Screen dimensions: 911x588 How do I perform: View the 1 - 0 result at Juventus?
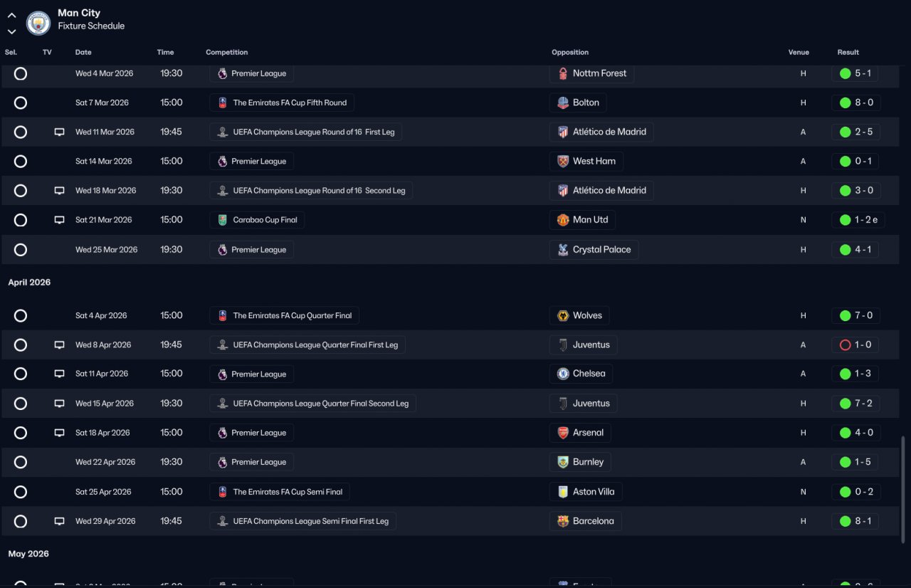click(855, 345)
